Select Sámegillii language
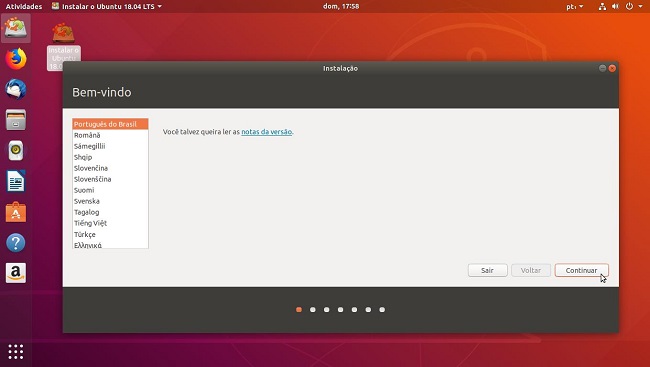The height and width of the screenshot is (367, 650). coord(110,146)
